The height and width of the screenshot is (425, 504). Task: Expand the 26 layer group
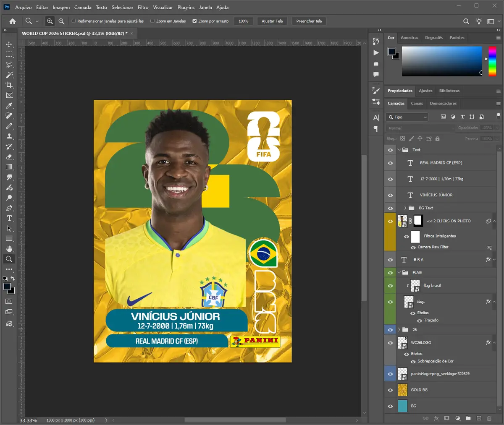pos(399,330)
